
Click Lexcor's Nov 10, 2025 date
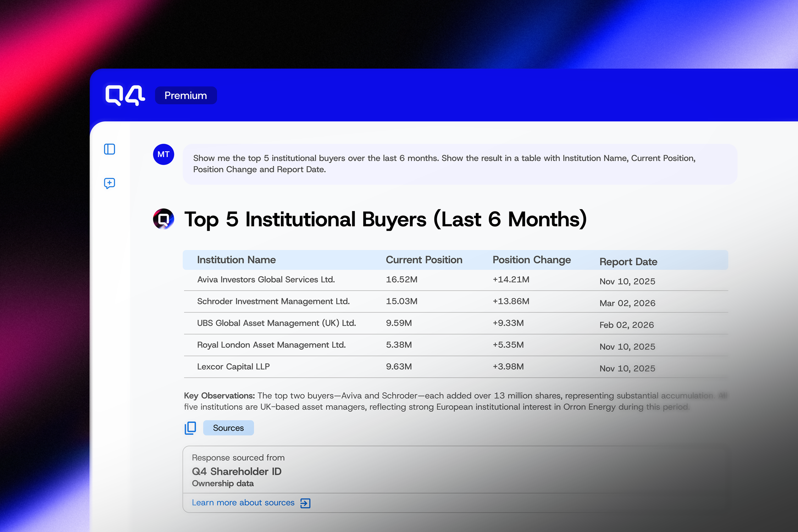(x=627, y=368)
